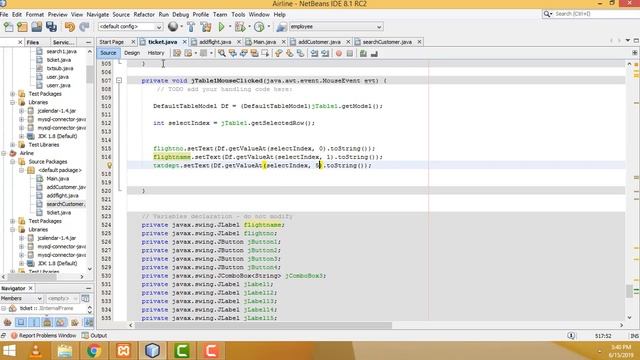Click the Stop Macro Recording square icon
This screenshot has width=640, height=360.
point(350,53)
